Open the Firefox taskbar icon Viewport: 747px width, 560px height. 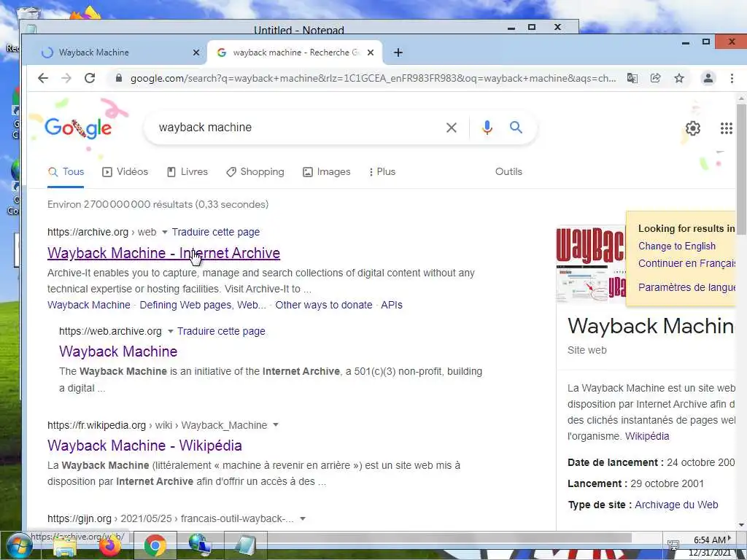110,545
